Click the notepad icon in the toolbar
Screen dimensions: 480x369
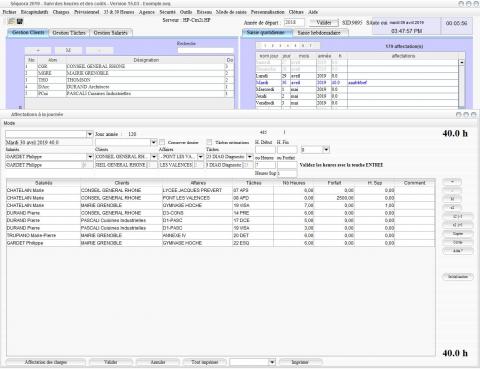point(11,21)
